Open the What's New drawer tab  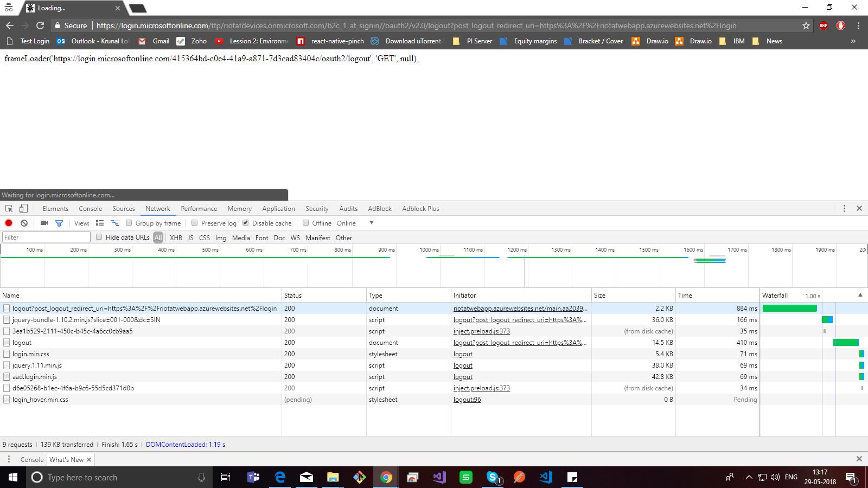66,459
